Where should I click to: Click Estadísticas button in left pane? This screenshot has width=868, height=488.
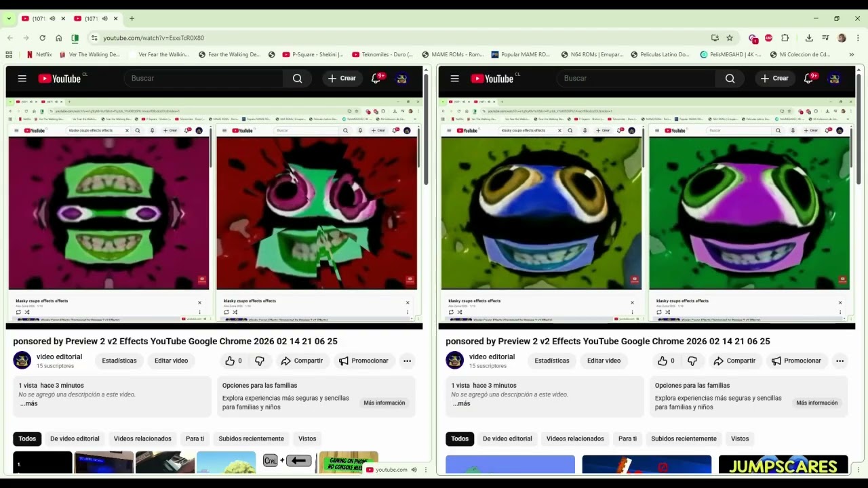[119, 361]
